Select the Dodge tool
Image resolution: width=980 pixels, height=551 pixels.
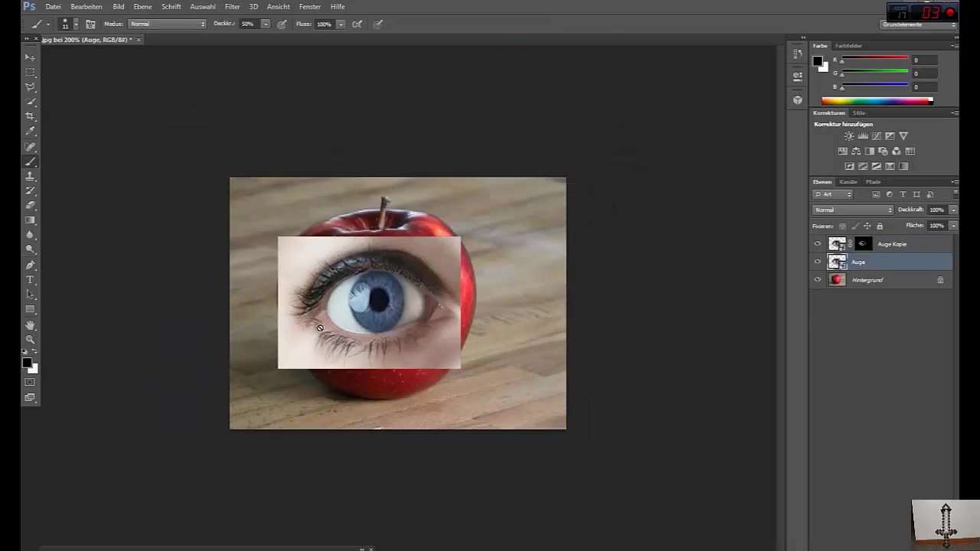(31, 249)
